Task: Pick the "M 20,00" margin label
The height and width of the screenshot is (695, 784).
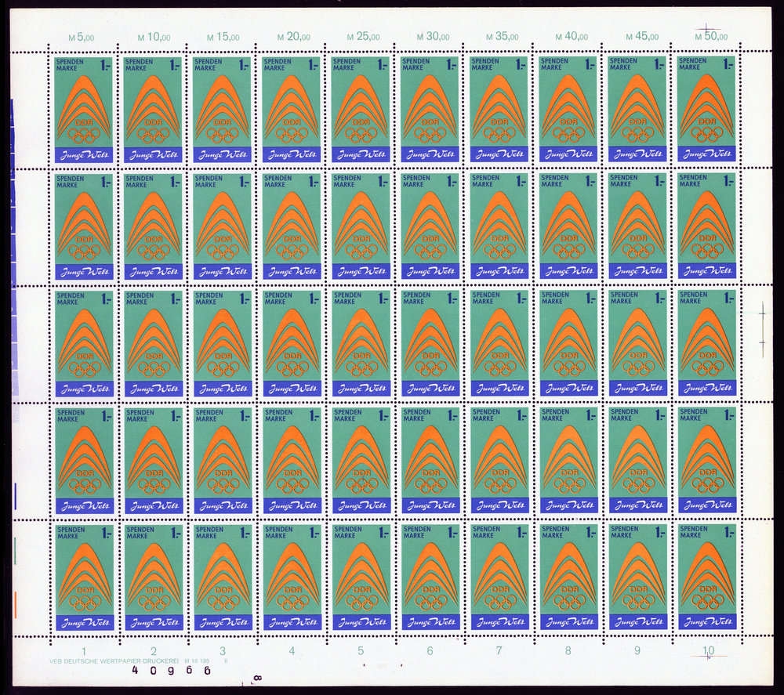Action: click(294, 37)
